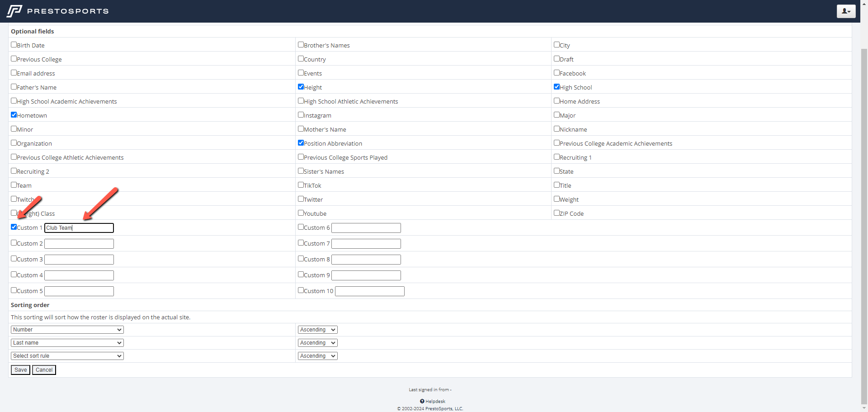This screenshot has height=412, width=868.
Task: Change first Ascending order dropdown
Action: (x=317, y=330)
